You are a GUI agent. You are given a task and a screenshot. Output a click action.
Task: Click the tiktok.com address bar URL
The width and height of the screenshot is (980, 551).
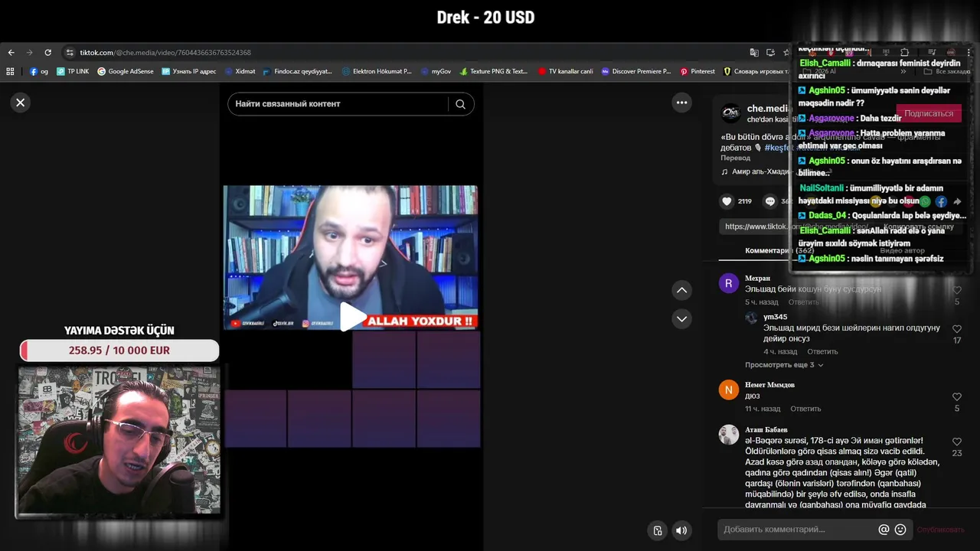[x=165, y=53]
